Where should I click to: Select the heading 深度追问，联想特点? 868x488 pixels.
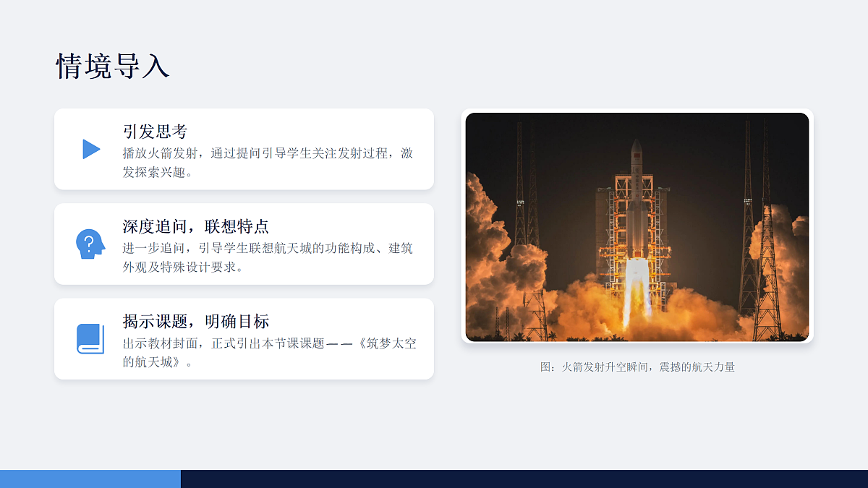[x=195, y=226]
